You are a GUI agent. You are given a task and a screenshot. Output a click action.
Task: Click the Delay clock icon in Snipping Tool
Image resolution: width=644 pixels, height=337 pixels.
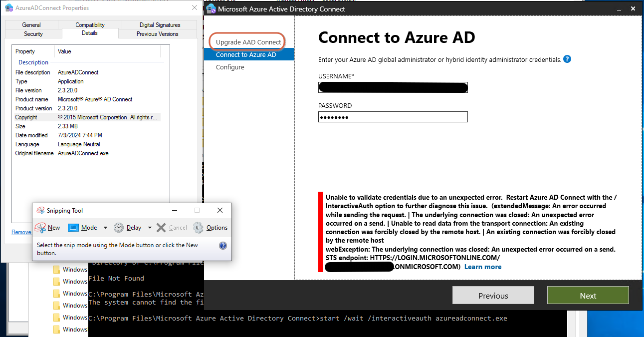point(119,228)
